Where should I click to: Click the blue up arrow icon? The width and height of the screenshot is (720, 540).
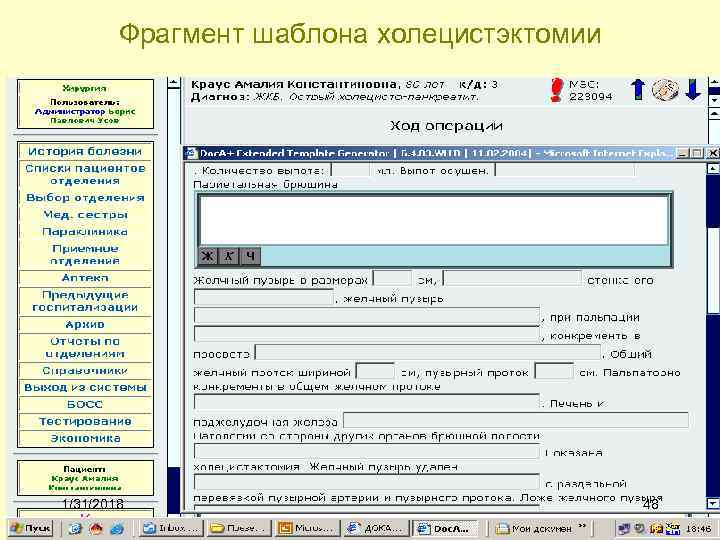[638, 90]
